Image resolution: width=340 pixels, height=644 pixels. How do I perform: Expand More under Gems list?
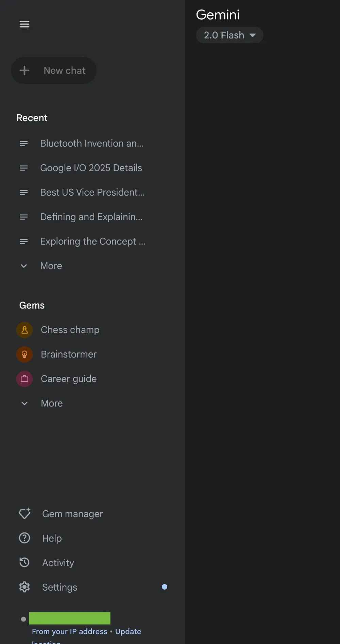point(52,403)
